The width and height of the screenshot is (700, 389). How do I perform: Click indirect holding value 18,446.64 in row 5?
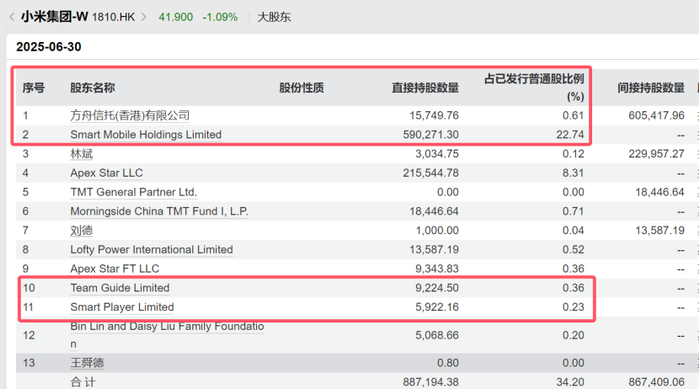[659, 192]
